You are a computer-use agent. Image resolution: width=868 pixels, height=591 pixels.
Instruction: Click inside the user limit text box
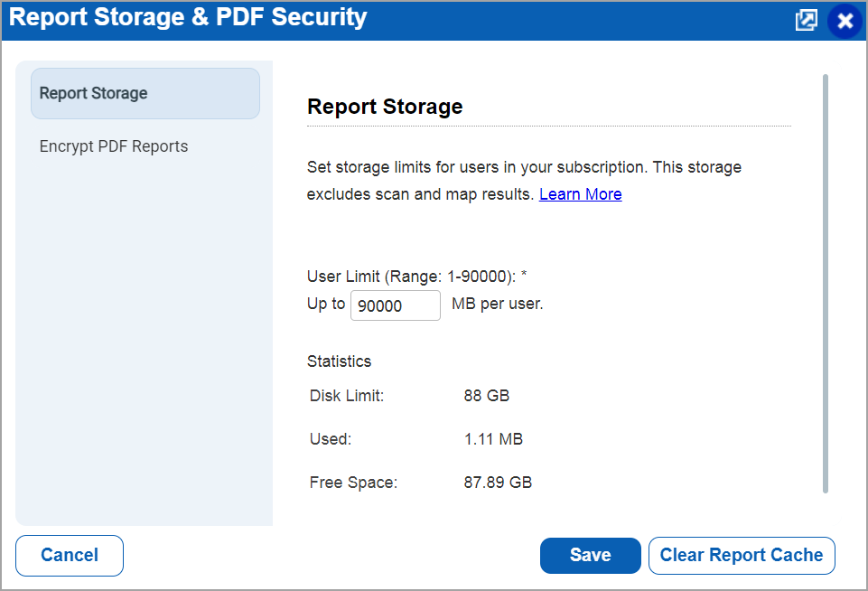(395, 305)
